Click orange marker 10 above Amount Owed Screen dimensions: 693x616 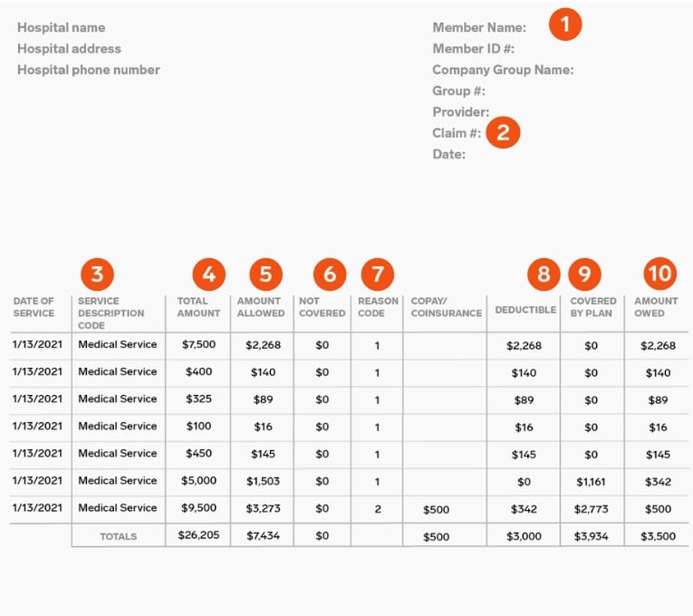660,274
